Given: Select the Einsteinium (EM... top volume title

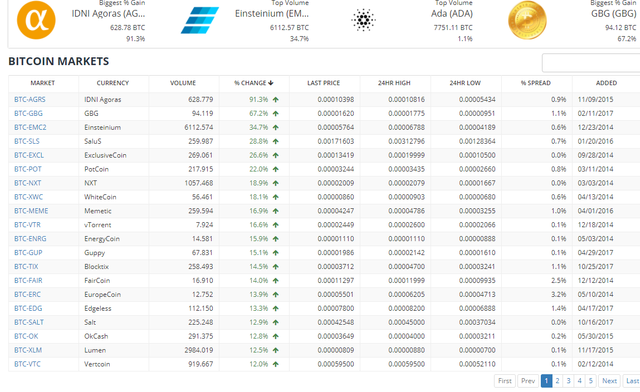Looking at the screenshot, I should pos(272,13).
